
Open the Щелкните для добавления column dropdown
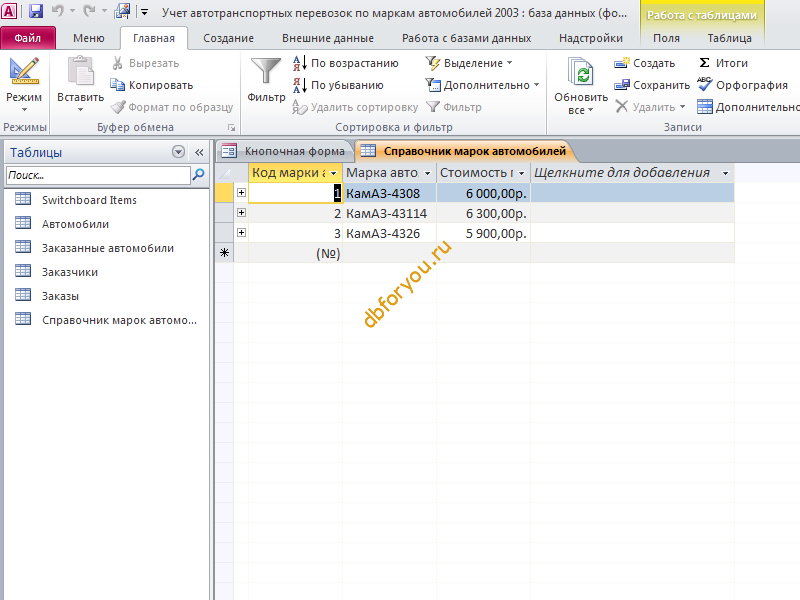tap(726, 173)
